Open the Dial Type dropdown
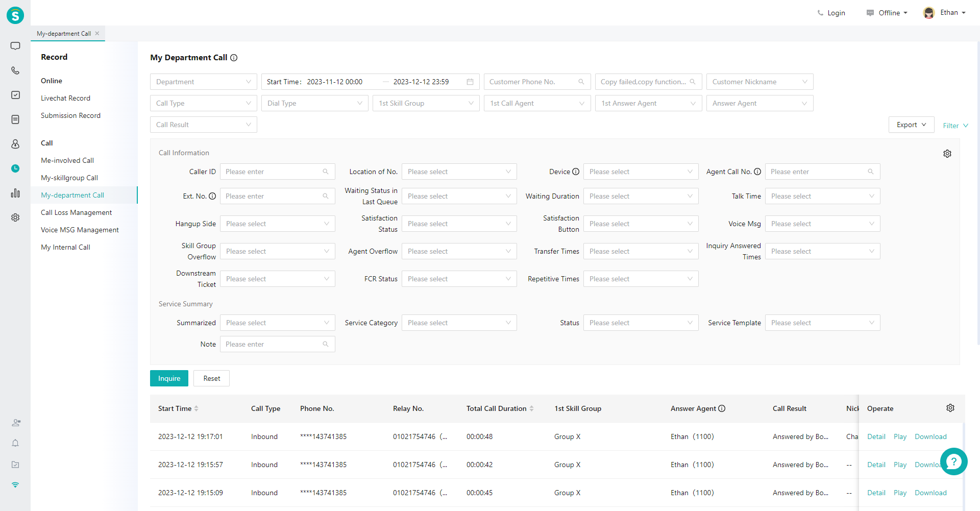The image size is (980, 511). coord(315,103)
